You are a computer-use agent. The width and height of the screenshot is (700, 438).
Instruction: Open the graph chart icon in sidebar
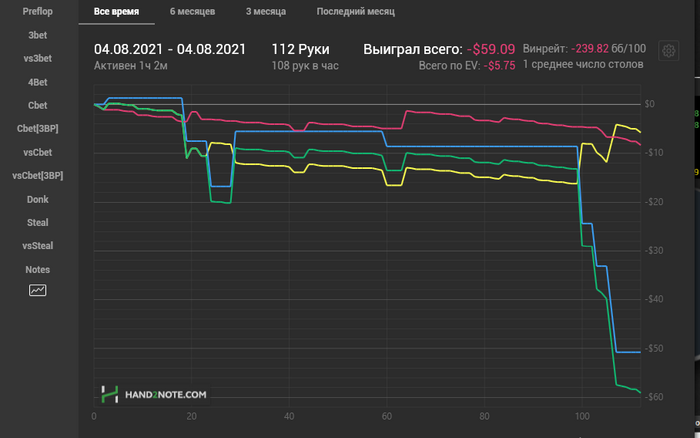(x=38, y=290)
